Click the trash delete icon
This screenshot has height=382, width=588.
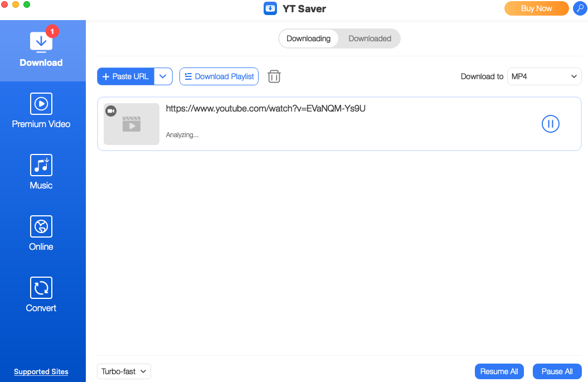click(x=274, y=76)
